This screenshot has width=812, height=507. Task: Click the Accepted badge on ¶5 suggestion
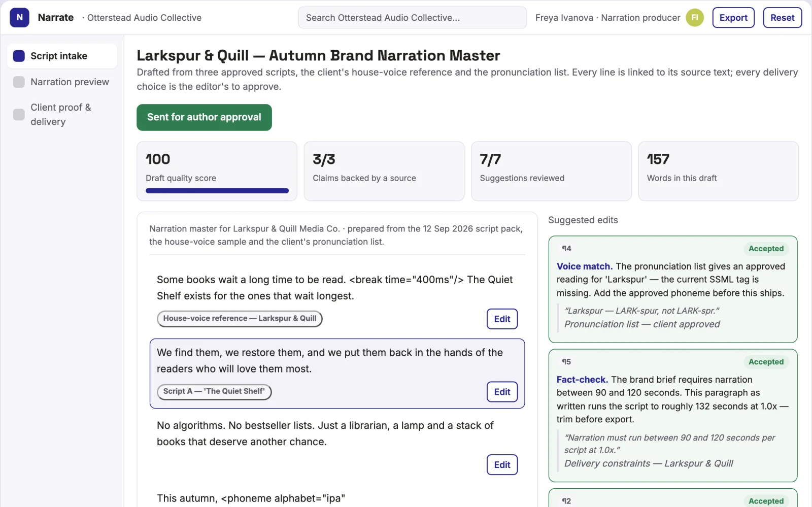(766, 362)
